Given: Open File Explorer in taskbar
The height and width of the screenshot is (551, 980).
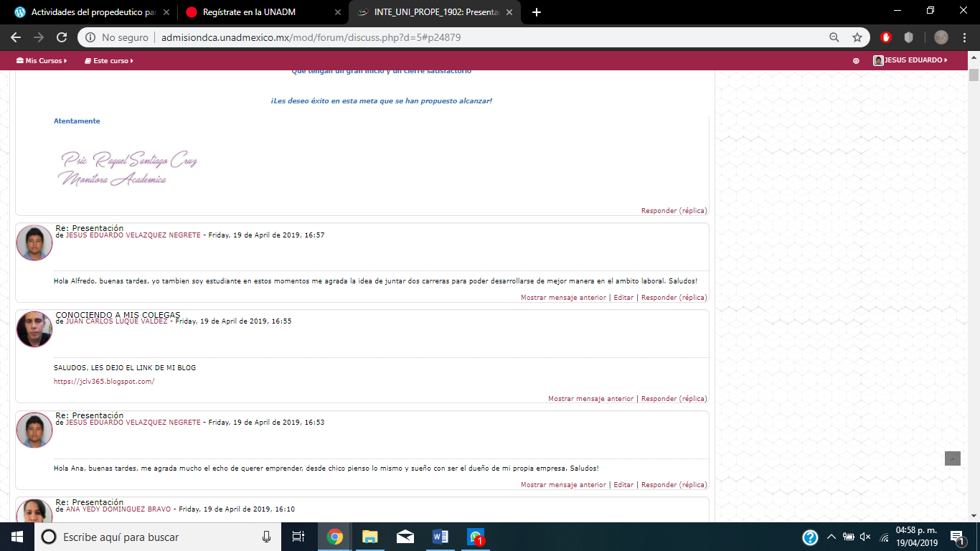Looking at the screenshot, I should pyautogui.click(x=369, y=537).
